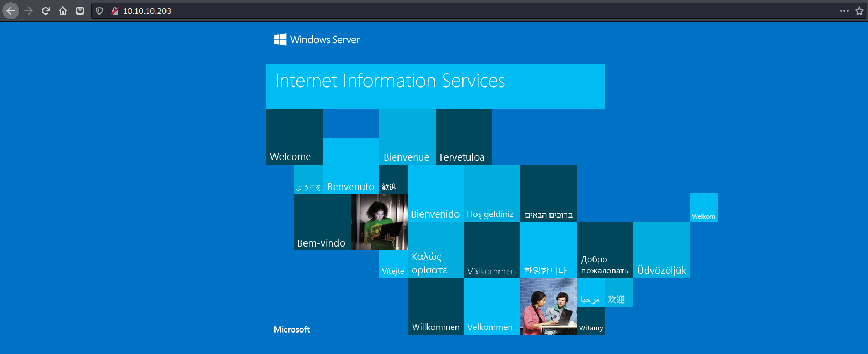Viewport: 868px width, 354px height.
Task: Click the Microsoft text at the bottom
Action: tap(292, 329)
